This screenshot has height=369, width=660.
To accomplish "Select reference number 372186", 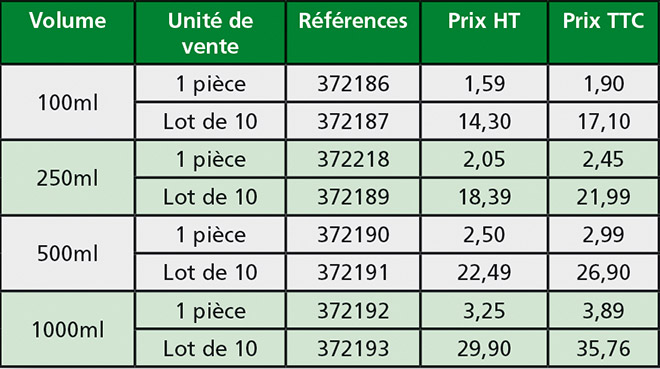I will point(353,83).
